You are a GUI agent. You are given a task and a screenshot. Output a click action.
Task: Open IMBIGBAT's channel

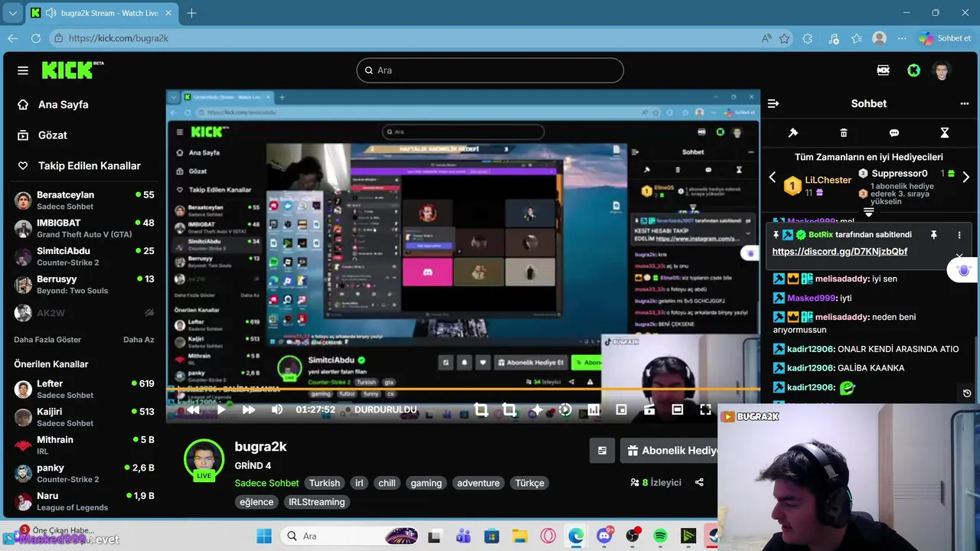click(x=84, y=228)
